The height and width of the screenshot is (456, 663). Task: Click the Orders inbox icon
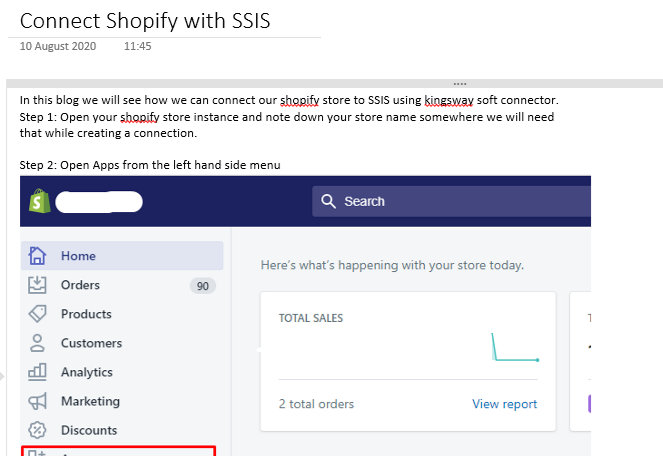pos(38,285)
